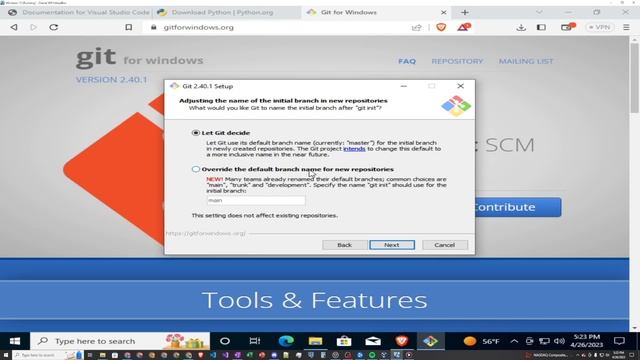Click the Contribute button on the webpage
The image size is (640, 360).
click(x=518, y=207)
